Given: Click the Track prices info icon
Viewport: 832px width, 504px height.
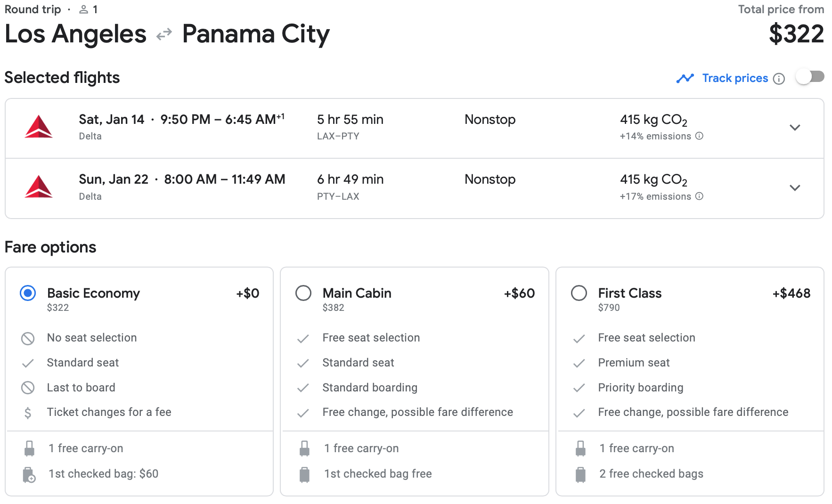Looking at the screenshot, I should (x=779, y=79).
